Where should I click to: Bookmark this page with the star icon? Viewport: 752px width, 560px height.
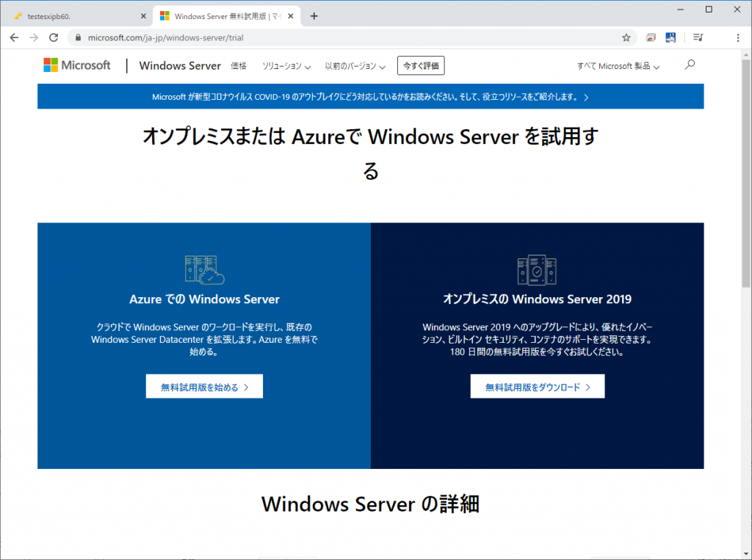(626, 37)
